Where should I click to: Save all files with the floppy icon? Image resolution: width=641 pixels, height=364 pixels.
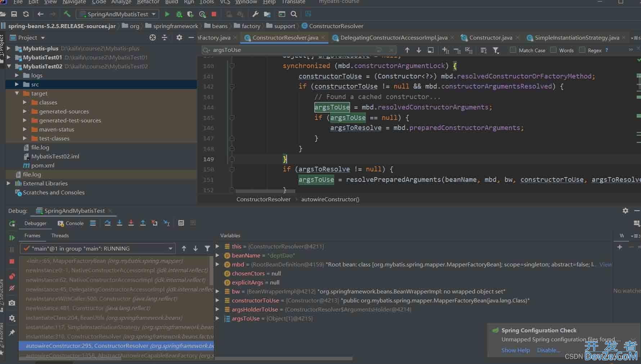tap(14, 14)
